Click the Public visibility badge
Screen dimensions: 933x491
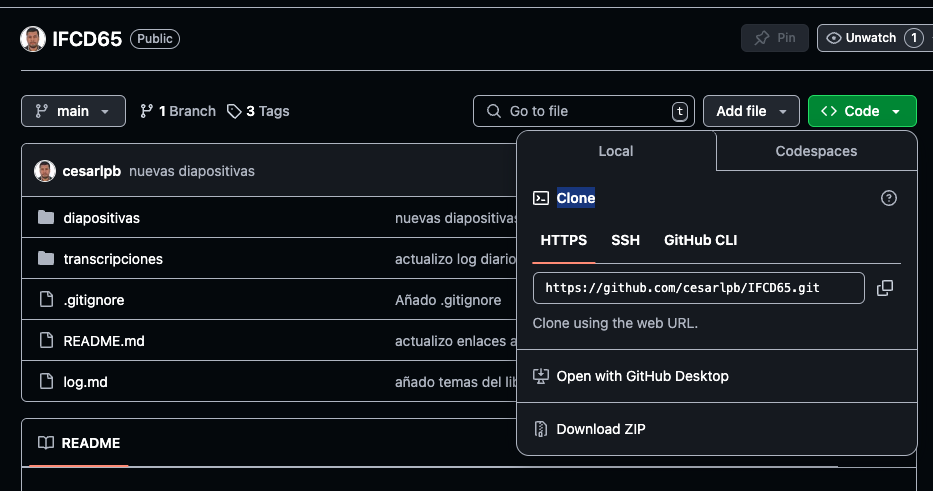(155, 39)
